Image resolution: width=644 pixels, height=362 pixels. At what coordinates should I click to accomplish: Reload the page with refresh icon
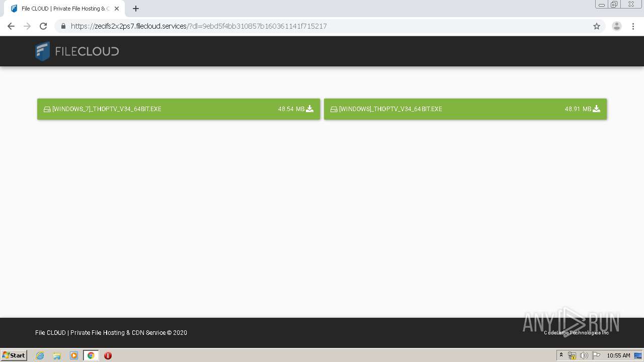[43, 26]
